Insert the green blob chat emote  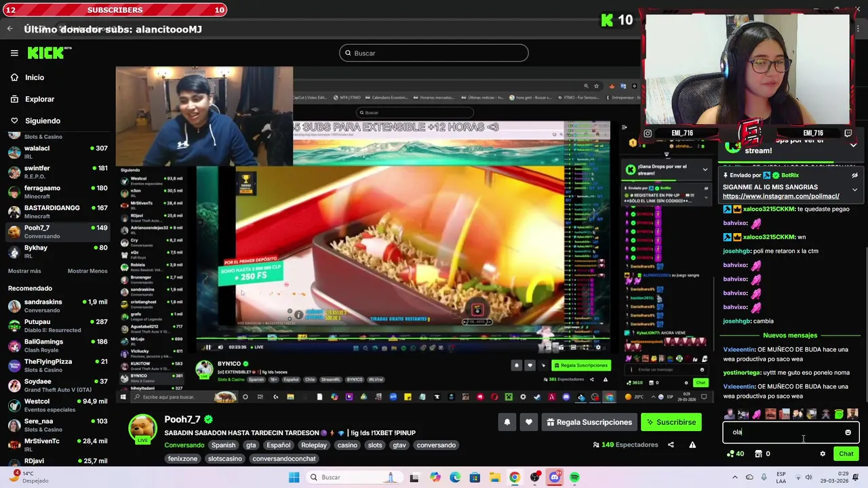click(839, 413)
